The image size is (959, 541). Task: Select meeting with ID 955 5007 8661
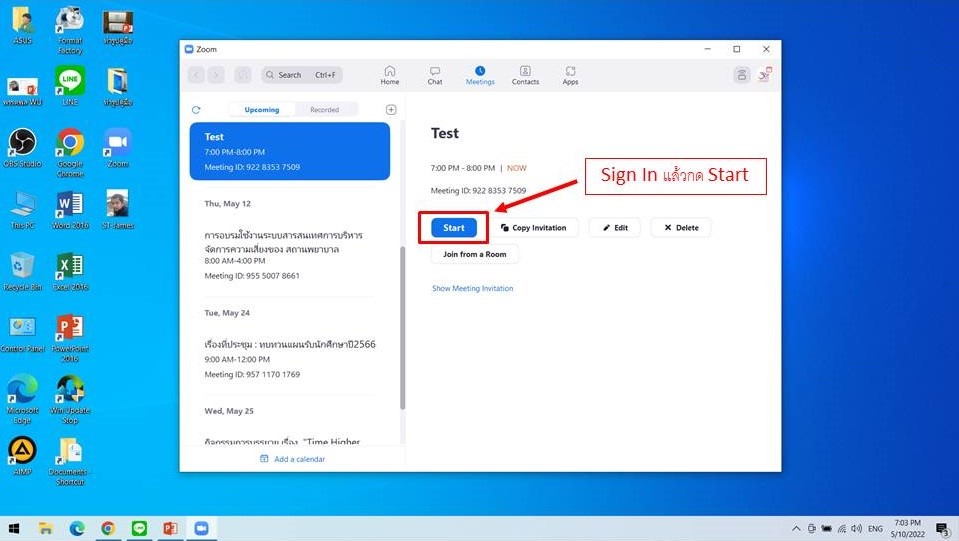(290, 255)
